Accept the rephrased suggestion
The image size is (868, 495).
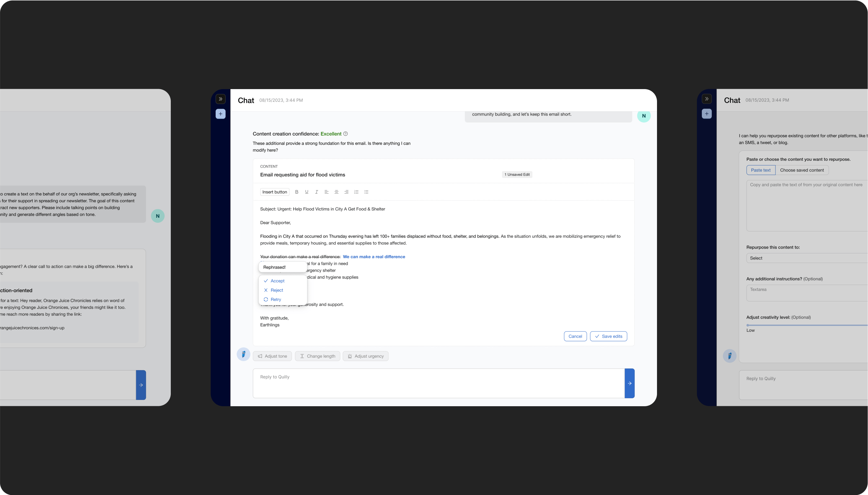[x=277, y=281]
